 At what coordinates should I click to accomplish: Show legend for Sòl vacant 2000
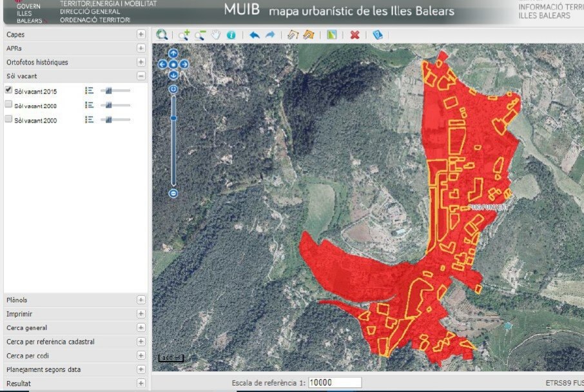(x=89, y=120)
